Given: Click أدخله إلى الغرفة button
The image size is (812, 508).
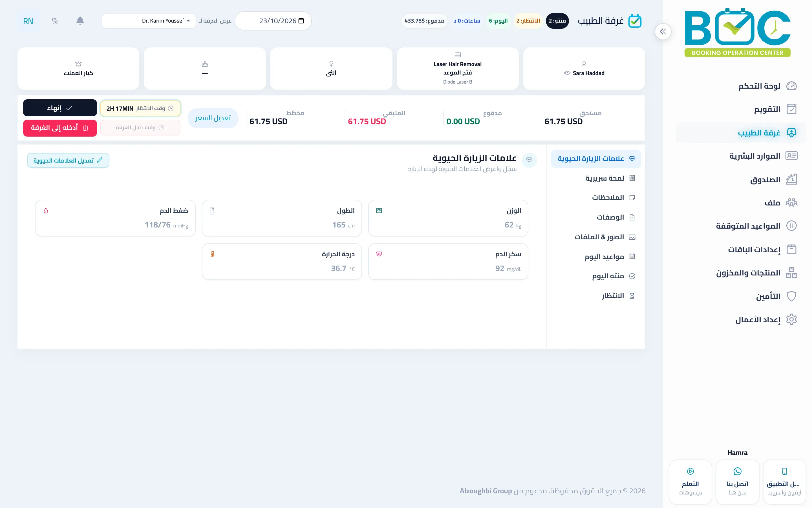Looking at the screenshot, I should (x=60, y=128).
